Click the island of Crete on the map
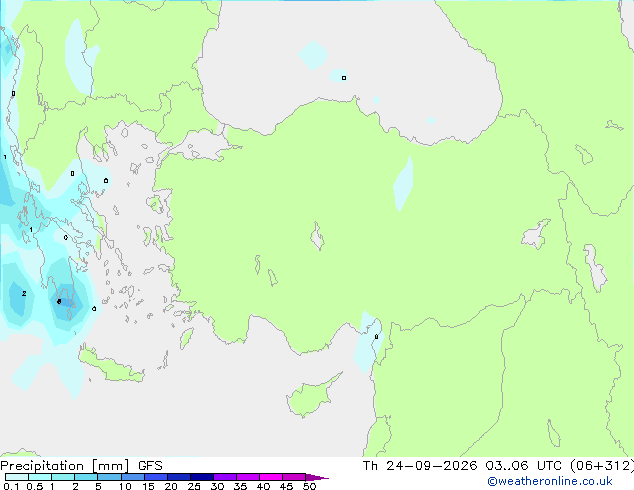The height and width of the screenshot is (490, 634). pyautogui.click(x=111, y=366)
